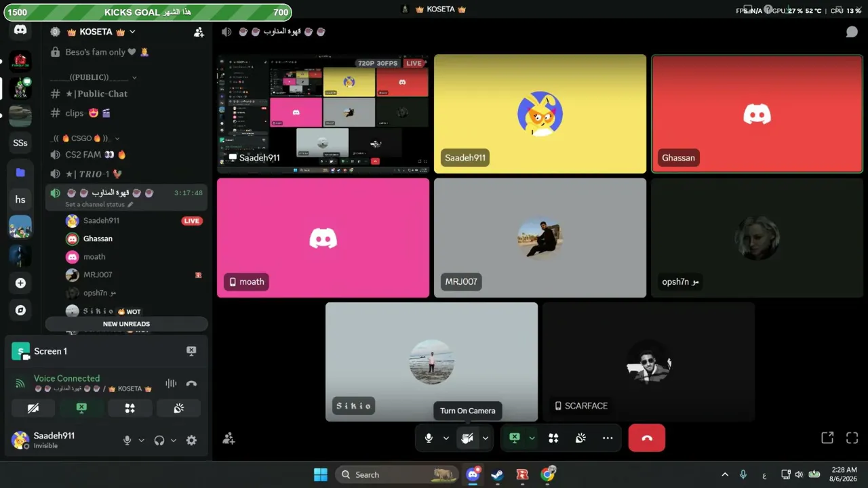
Task: Stop streaming via the Screen 1 icon
Action: [191, 351]
